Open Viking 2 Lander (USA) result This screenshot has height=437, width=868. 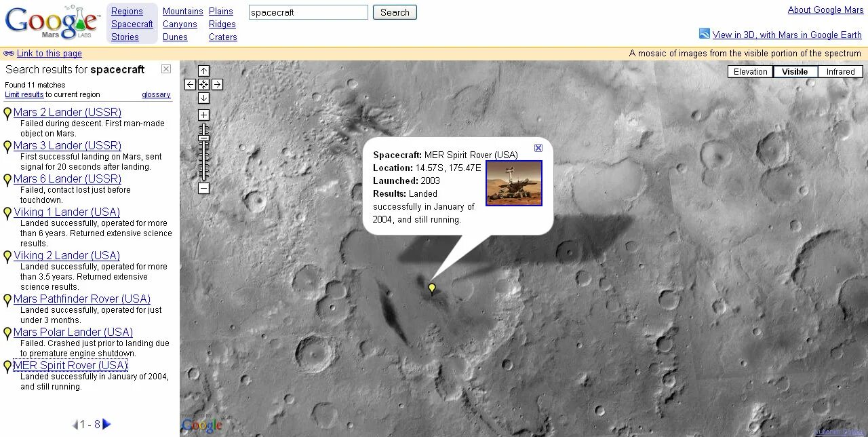tap(66, 255)
